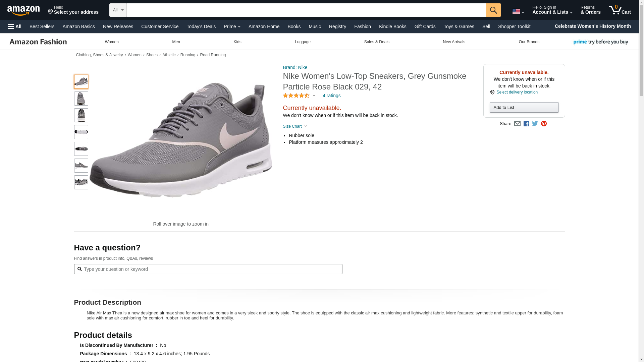Open the Brand: Nike link
The width and height of the screenshot is (644, 362).
click(295, 67)
